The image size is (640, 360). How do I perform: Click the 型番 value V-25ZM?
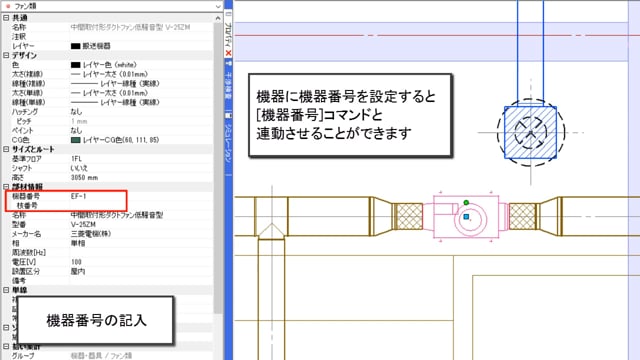[83, 224]
